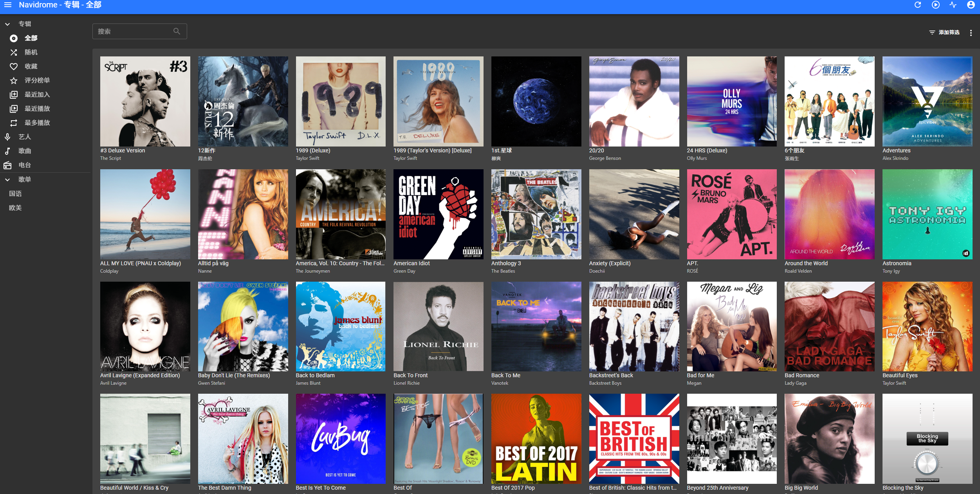
Task: Select 全部 albums menu item
Action: [x=45, y=38]
